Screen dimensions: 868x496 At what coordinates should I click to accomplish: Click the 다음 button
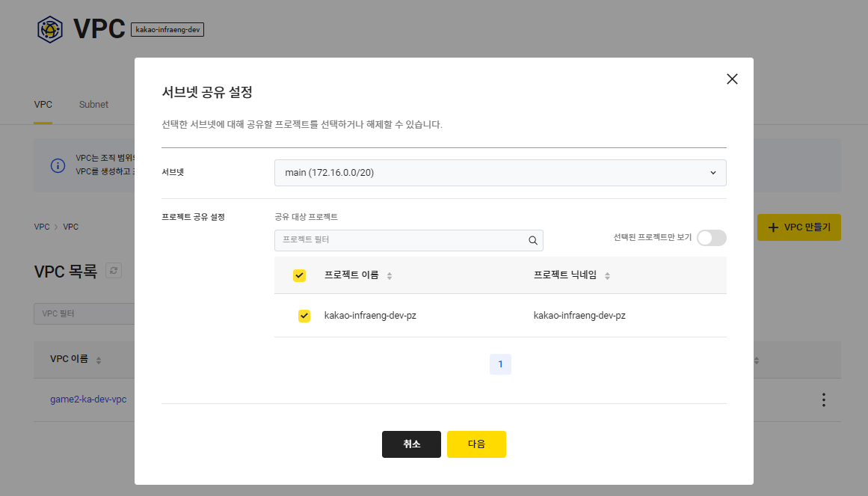coord(476,444)
